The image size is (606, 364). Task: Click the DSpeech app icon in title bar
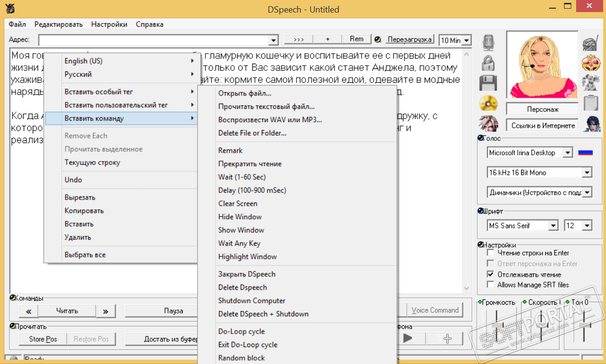point(9,8)
